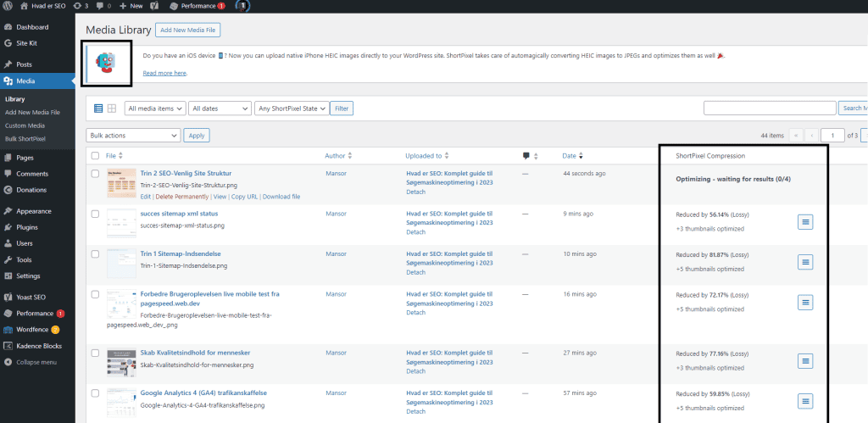The width and height of the screenshot is (868, 423).
Task: Click Download file under Trin 2 row
Action: click(x=281, y=197)
